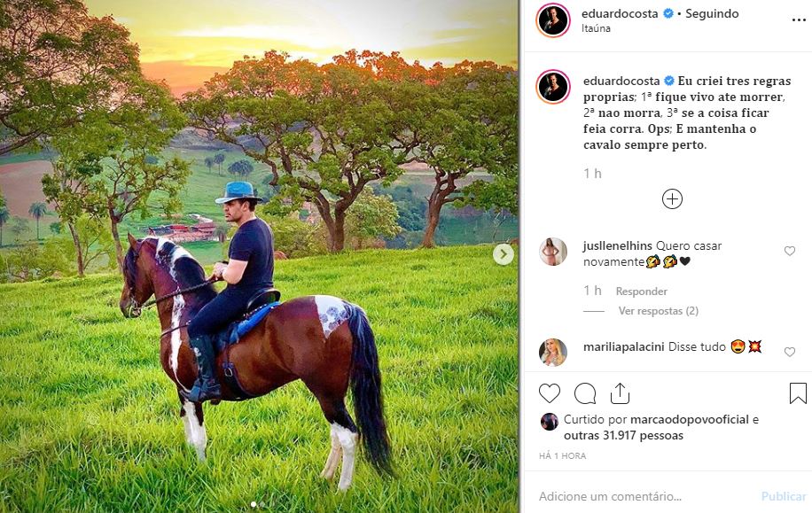This screenshot has width=812, height=513.
Task: View outras 31.917 pessoas likes list
Action: (x=623, y=436)
